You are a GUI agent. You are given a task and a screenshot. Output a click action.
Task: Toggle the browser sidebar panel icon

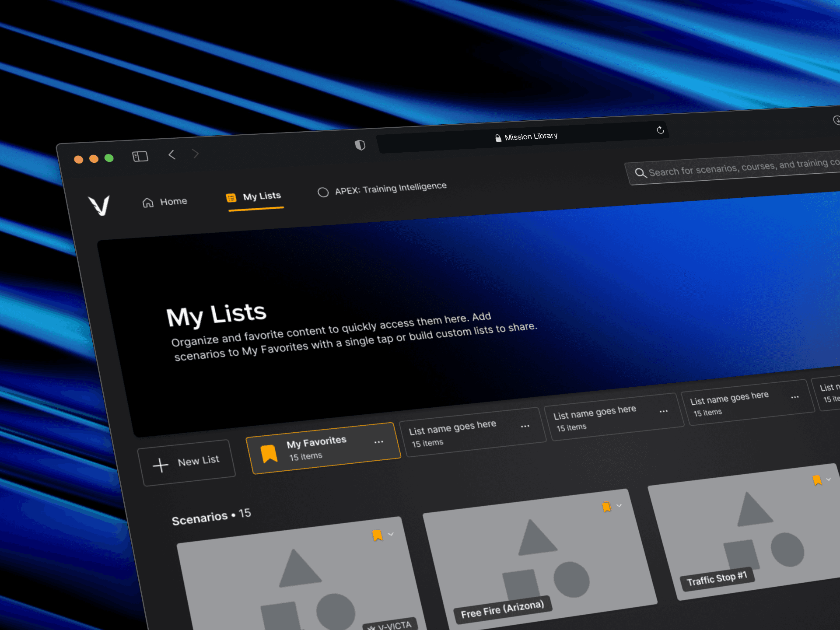point(140,156)
